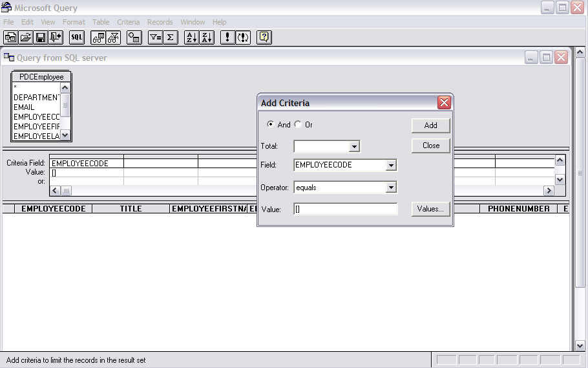Open the Operator dropdown arrow

click(x=391, y=188)
